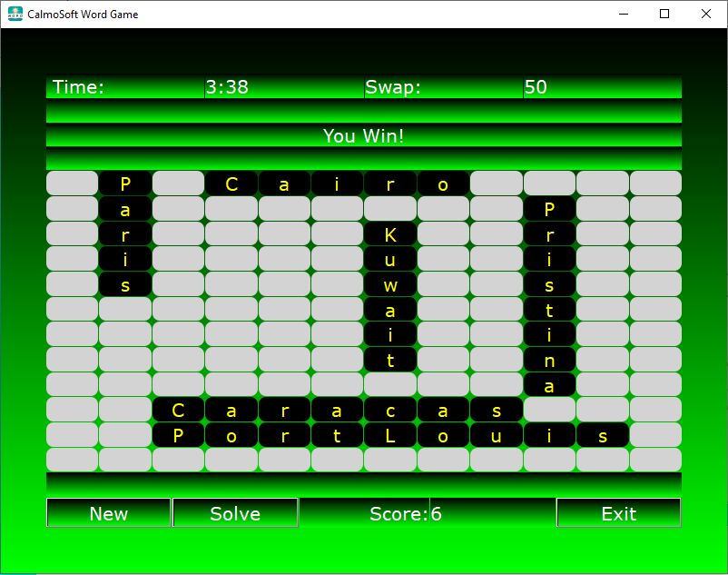The height and width of the screenshot is (575, 728).
Task: Select the final s tile of Caracas
Action: pyautogui.click(x=497, y=410)
